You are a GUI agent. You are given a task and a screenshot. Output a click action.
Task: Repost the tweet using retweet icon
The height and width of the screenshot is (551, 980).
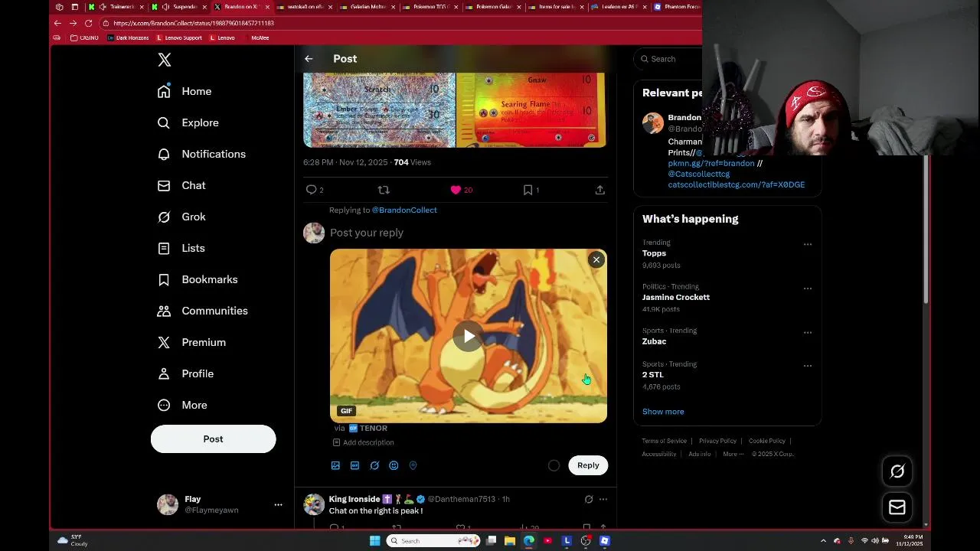[384, 190]
